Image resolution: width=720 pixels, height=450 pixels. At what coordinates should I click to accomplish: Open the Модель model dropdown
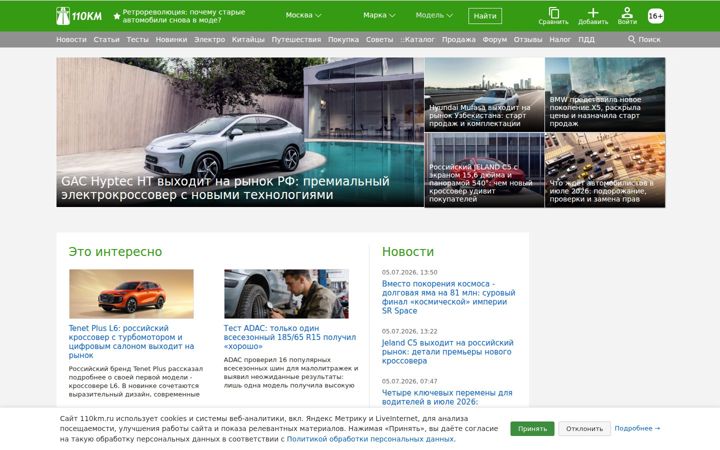[x=434, y=15]
